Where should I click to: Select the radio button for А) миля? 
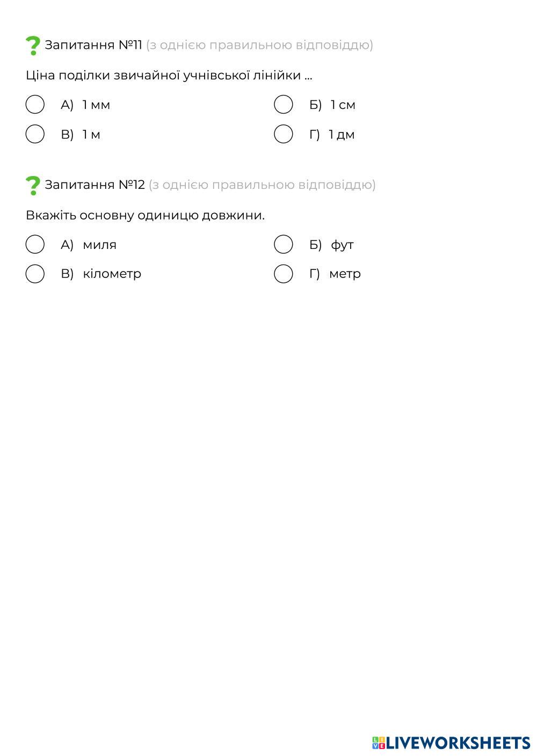35,245
